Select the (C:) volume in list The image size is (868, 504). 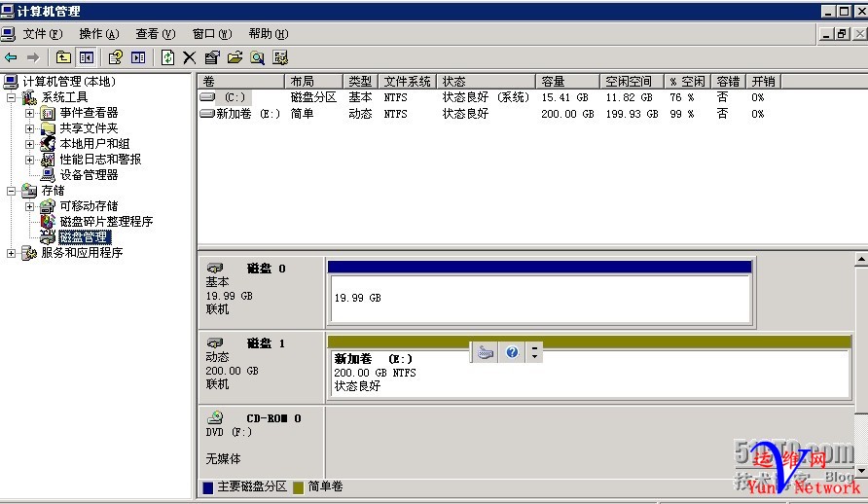(x=235, y=97)
